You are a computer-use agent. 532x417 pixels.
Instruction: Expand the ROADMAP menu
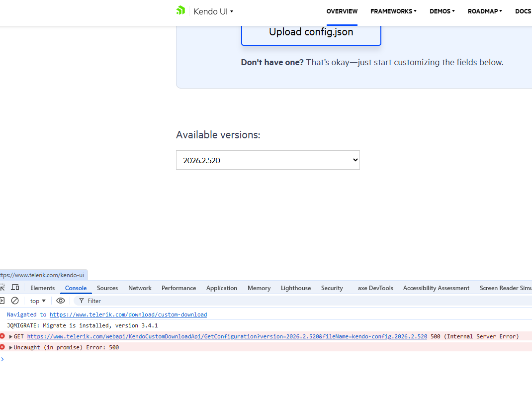(x=485, y=11)
